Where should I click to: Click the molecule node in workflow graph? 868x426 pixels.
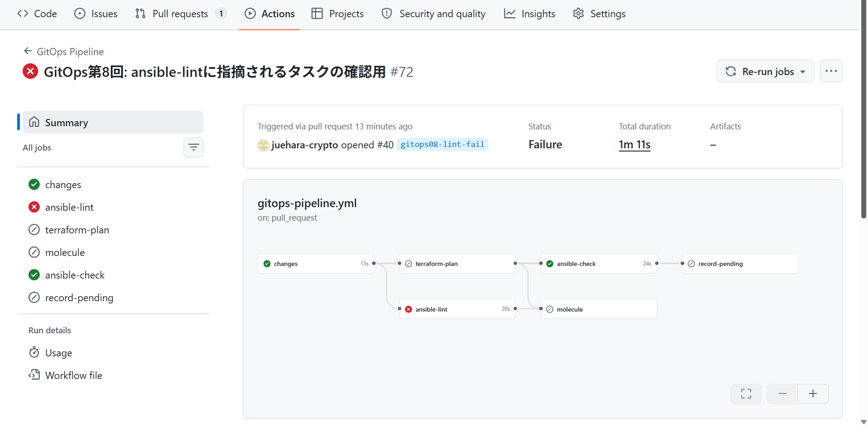[x=599, y=309]
